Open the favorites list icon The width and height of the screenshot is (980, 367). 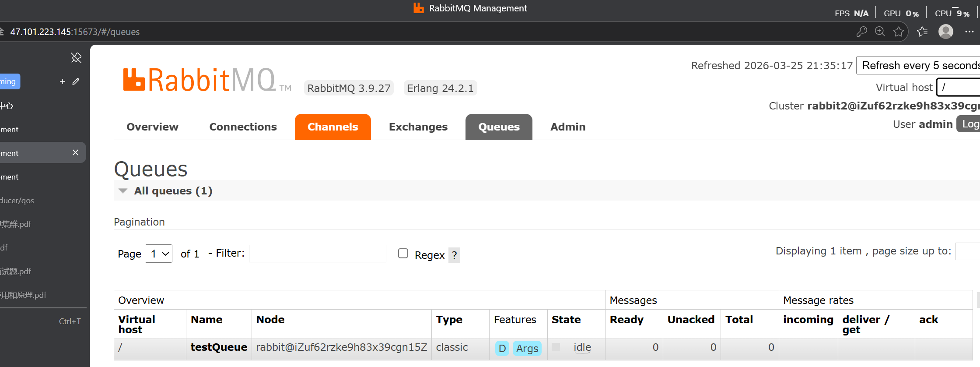pos(922,32)
